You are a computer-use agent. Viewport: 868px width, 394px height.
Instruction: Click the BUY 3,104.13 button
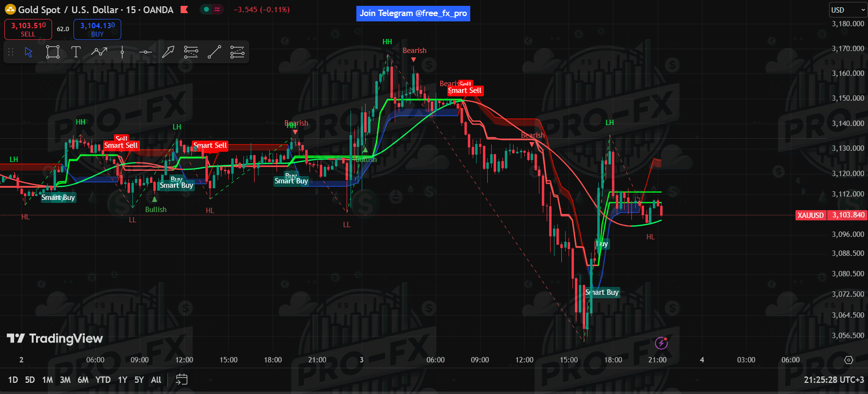97,29
